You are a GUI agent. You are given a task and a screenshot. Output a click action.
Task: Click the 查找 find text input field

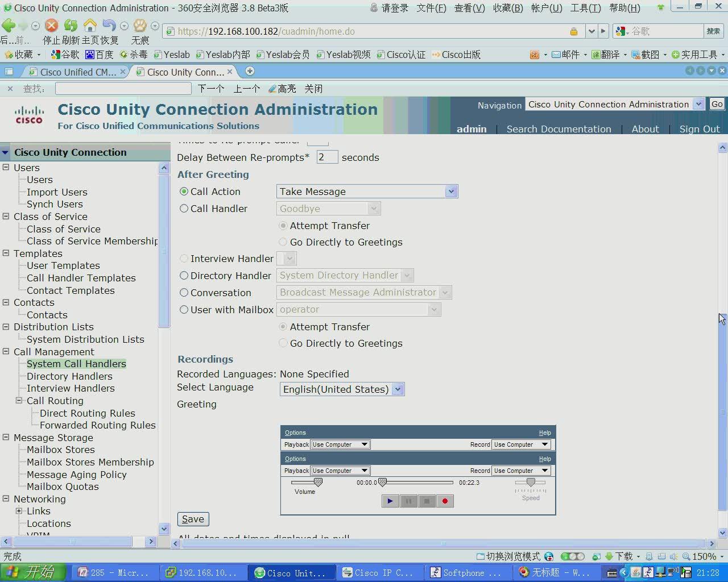123,89
